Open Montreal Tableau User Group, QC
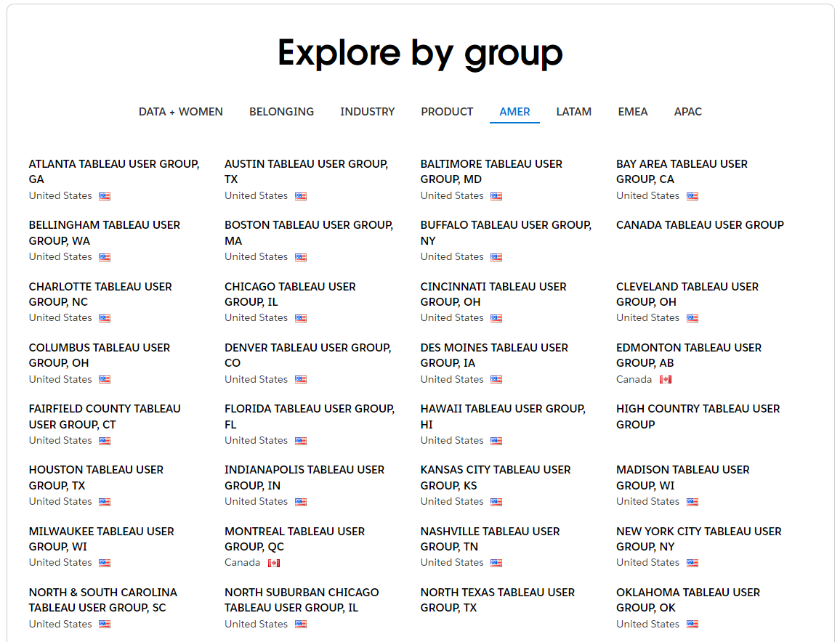840x642 pixels. click(294, 539)
